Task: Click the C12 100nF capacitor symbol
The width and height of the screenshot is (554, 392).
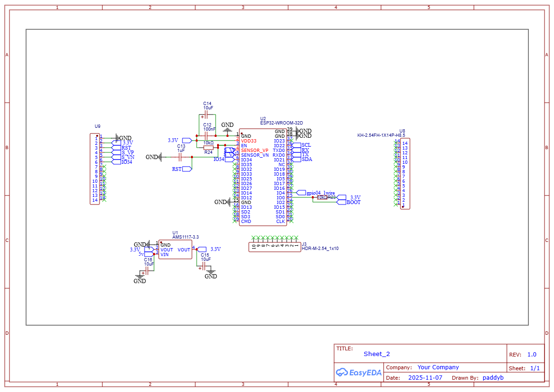Action: click(207, 135)
